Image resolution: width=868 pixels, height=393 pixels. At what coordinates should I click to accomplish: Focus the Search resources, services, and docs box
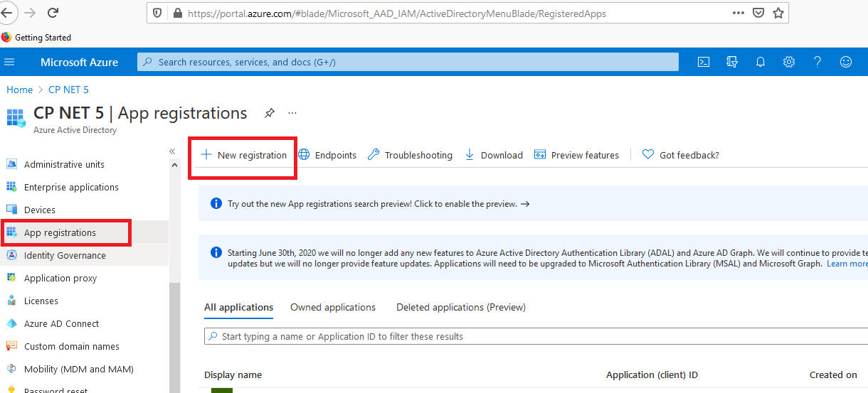(408, 62)
